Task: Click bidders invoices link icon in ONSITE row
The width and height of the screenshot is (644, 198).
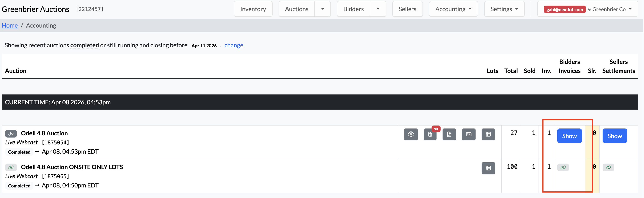Action: pos(563,167)
